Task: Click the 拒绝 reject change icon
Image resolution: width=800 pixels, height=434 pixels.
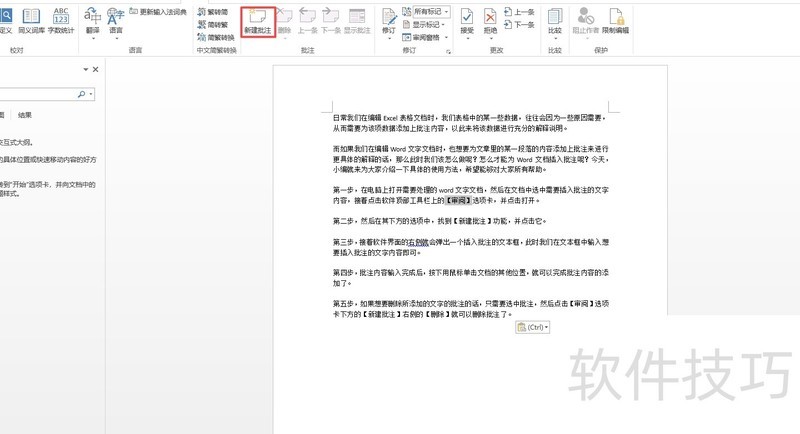Action: click(x=490, y=20)
